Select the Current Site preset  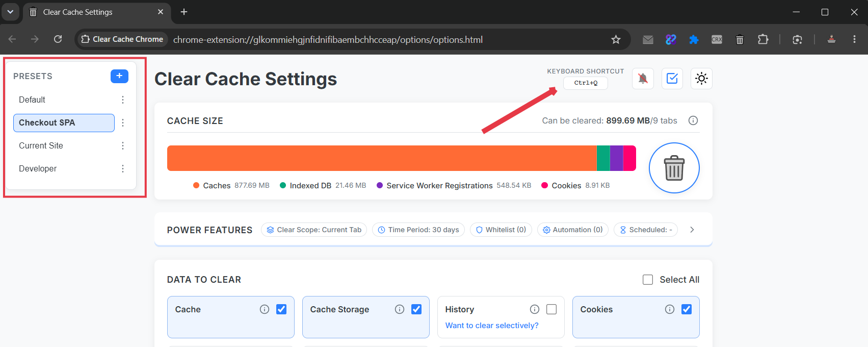[x=64, y=146]
